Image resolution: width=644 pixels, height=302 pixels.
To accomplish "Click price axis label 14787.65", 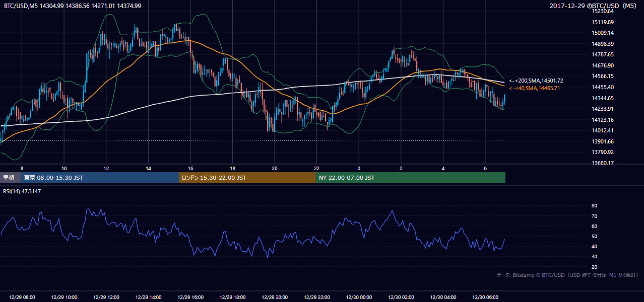I will (x=602, y=54).
